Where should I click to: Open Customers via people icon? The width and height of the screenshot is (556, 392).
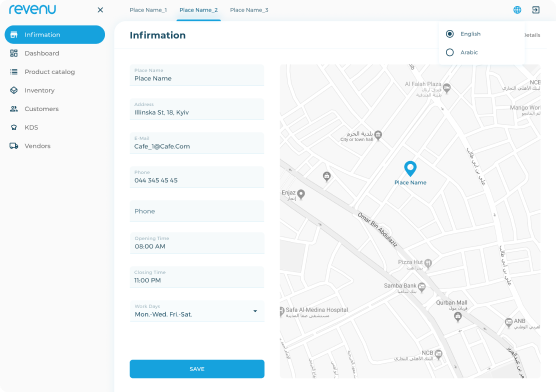pyautogui.click(x=14, y=109)
